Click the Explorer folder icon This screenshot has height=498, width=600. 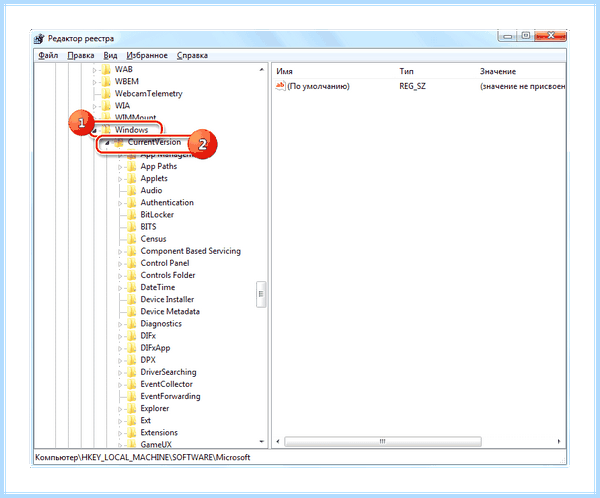pos(132,409)
